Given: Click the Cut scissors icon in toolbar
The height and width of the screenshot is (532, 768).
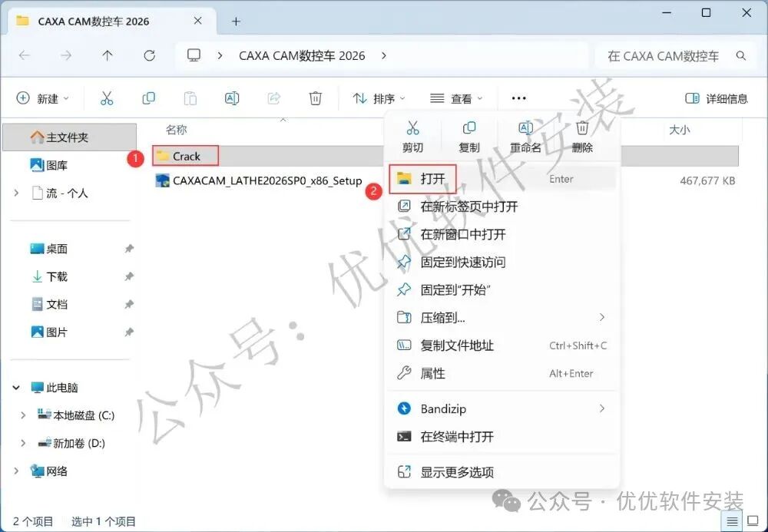Looking at the screenshot, I should (107, 98).
